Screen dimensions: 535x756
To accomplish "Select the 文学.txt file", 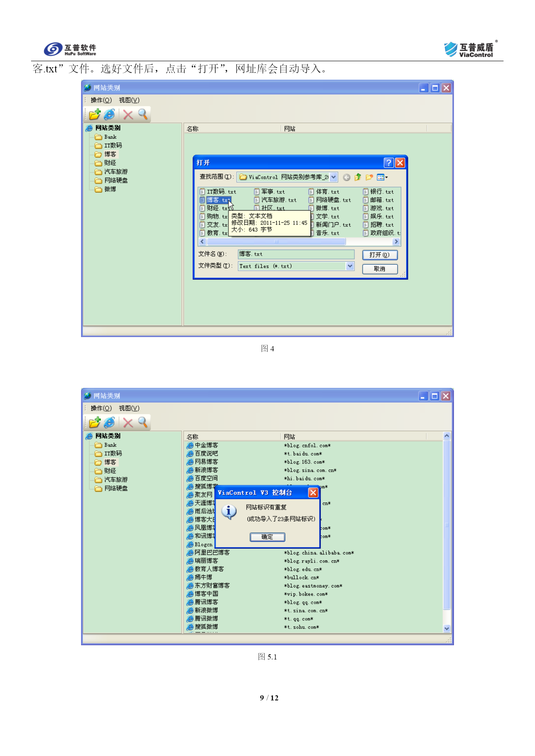I will [324, 216].
